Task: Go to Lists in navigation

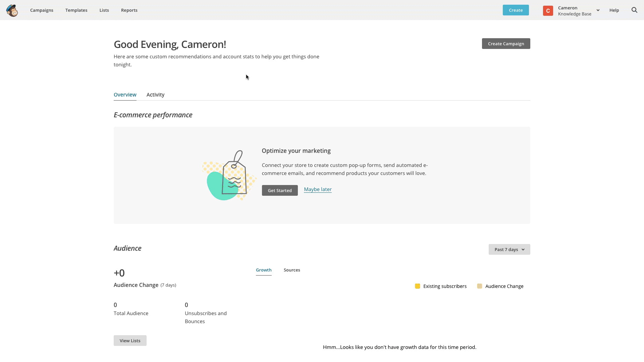Action: (x=104, y=10)
